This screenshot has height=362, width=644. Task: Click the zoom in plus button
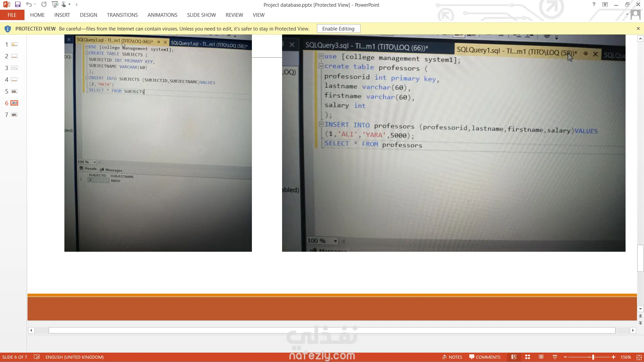pos(613,357)
